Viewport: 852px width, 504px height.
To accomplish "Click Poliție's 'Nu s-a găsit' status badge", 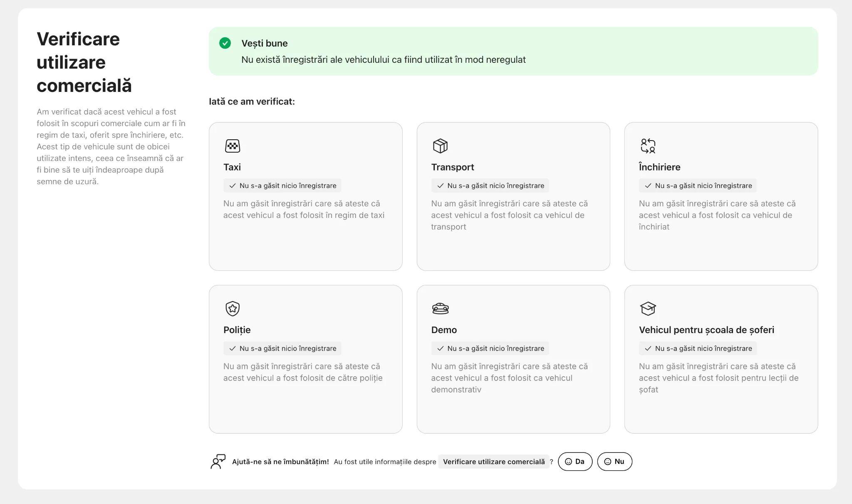I will tap(282, 348).
